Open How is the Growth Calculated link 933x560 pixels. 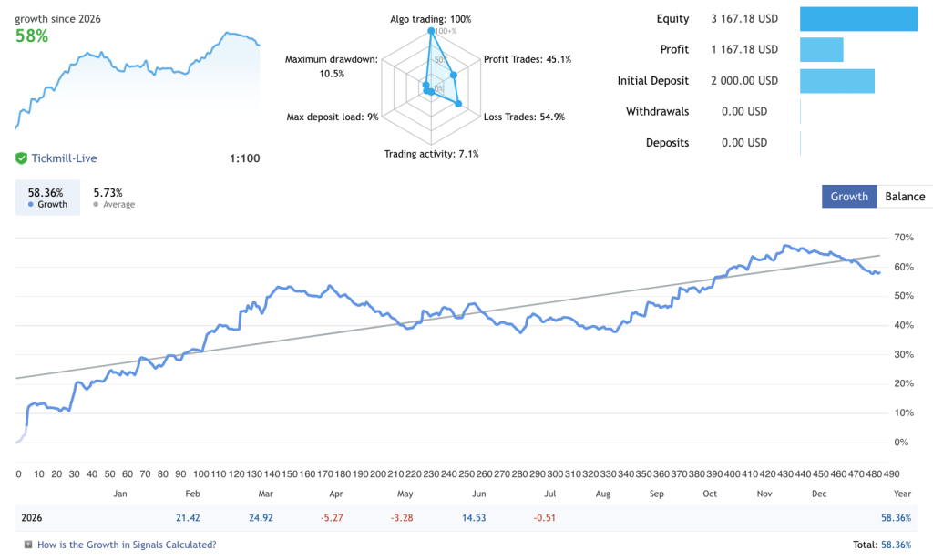tap(127, 545)
